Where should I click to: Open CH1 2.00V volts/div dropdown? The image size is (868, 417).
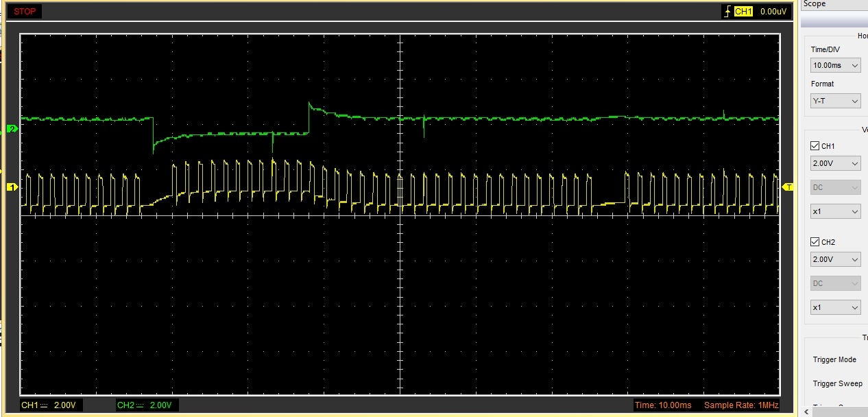835,164
